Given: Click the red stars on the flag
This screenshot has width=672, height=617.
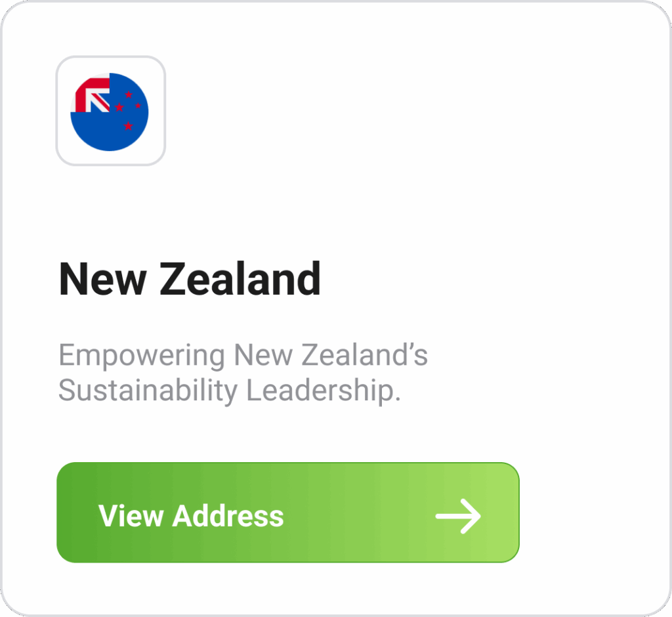Looking at the screenshot, I should [x=129, y=108].
